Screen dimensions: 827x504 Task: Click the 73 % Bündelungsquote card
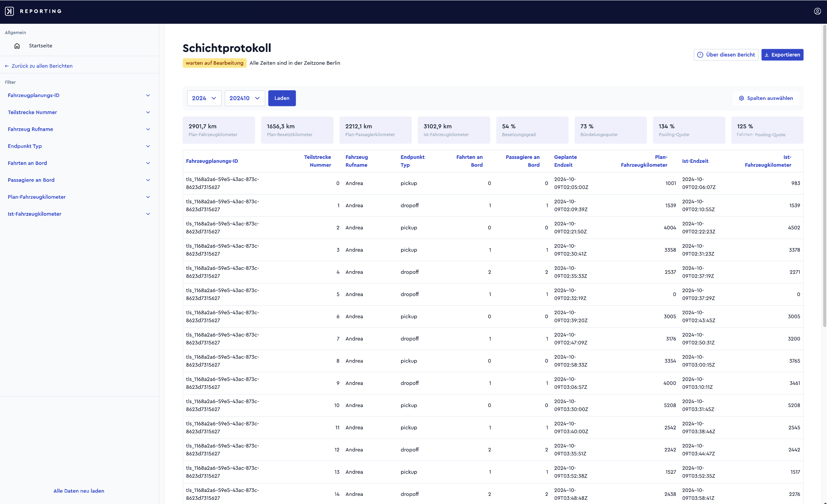[x=610, y=130]
